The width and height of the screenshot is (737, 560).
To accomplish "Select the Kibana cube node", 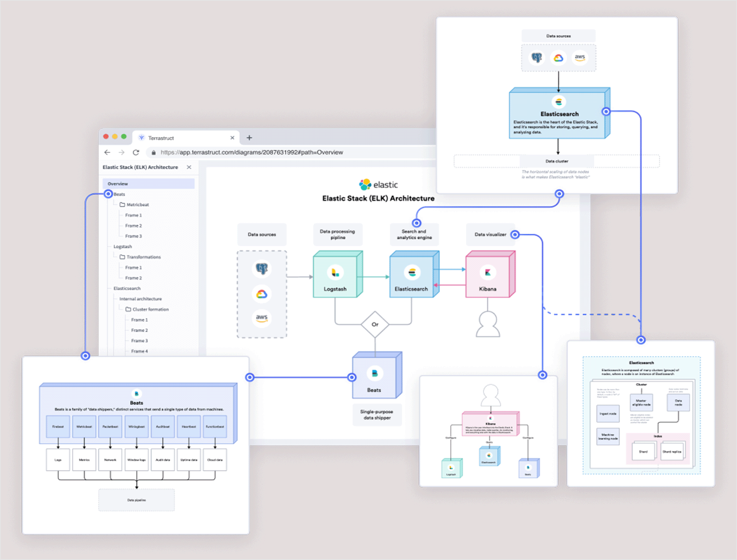I will (x=490, y=274).
